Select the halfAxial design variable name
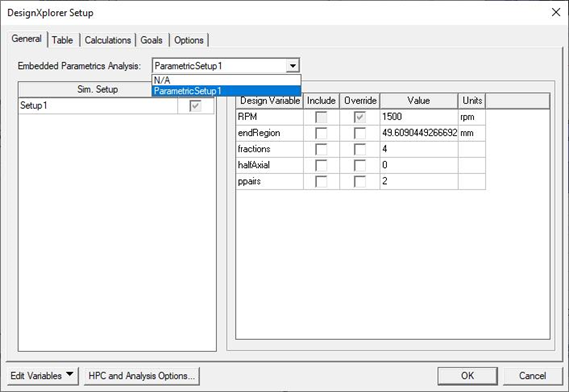 [x=270, y=165]
